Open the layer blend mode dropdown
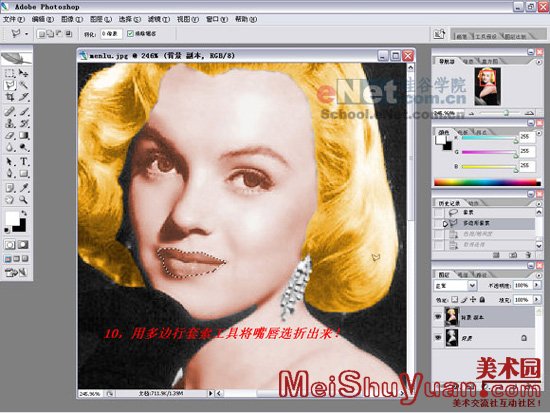The image size is (550, 413). (x=455, y=286)
